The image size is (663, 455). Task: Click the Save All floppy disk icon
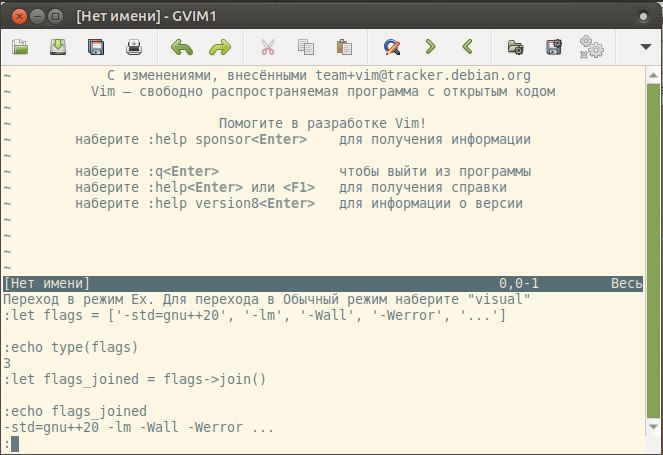pyautogui.click(x=96, y=47)
